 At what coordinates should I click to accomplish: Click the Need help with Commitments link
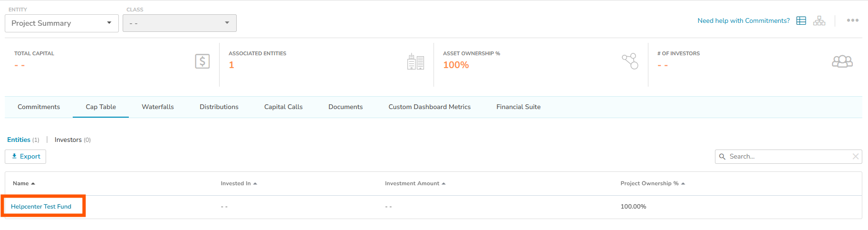743,21
